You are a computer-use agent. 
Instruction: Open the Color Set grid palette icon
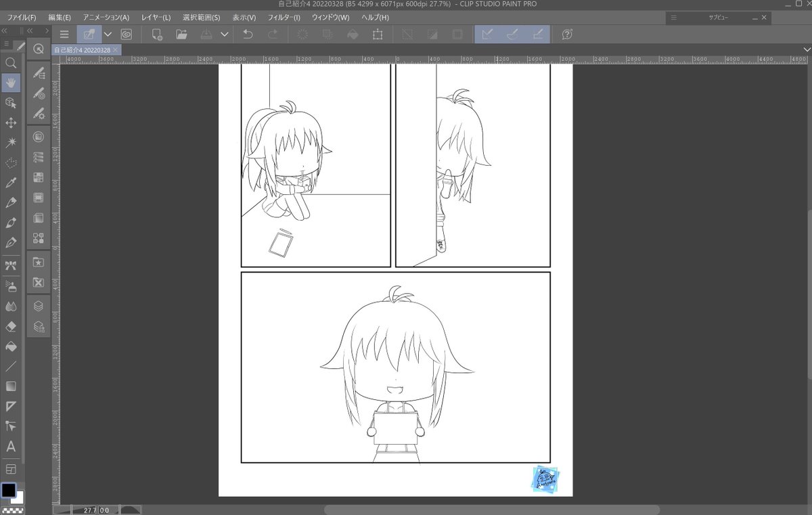tap(39, 177)
